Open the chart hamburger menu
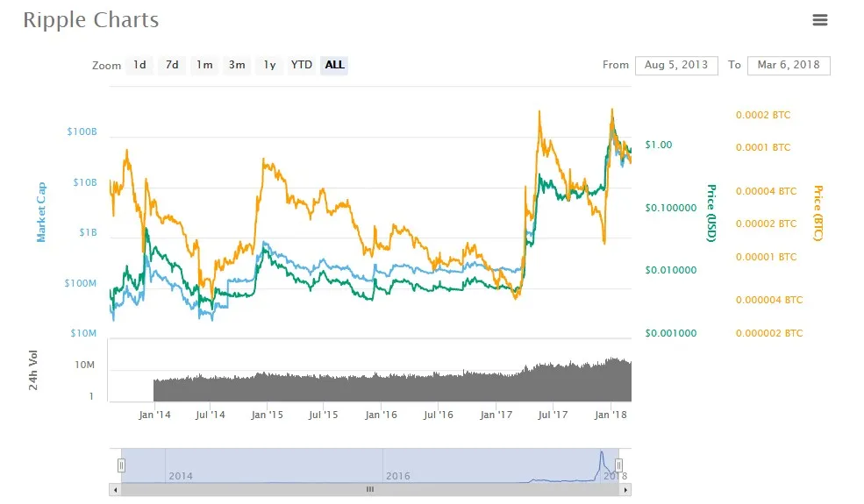The height and width of the screenshot is (504, 864). [820, 20]
